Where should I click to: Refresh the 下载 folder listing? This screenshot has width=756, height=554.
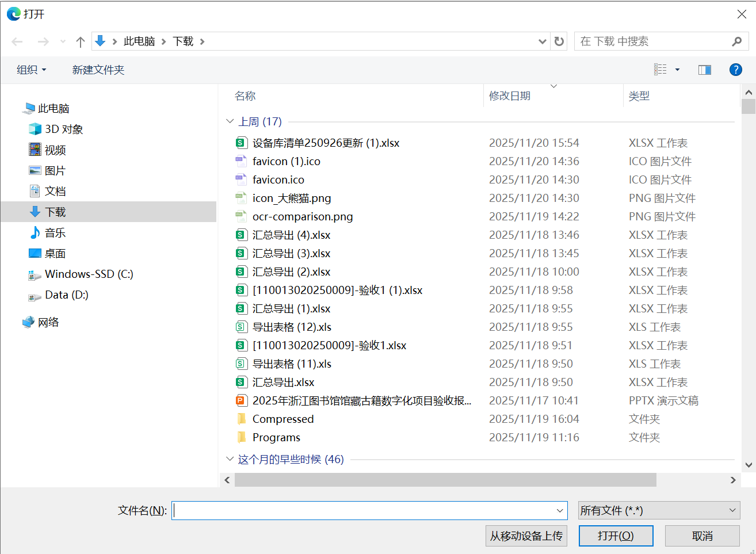tap(559, 41)
